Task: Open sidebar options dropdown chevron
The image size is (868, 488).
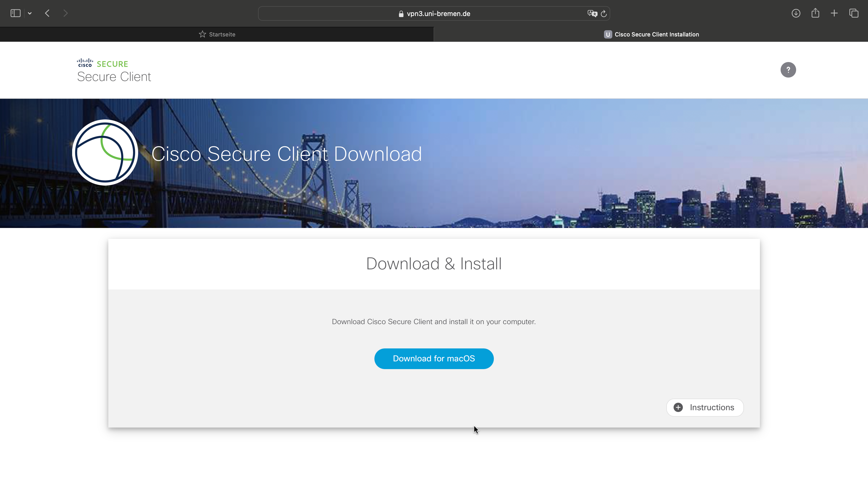Action: 30,13
